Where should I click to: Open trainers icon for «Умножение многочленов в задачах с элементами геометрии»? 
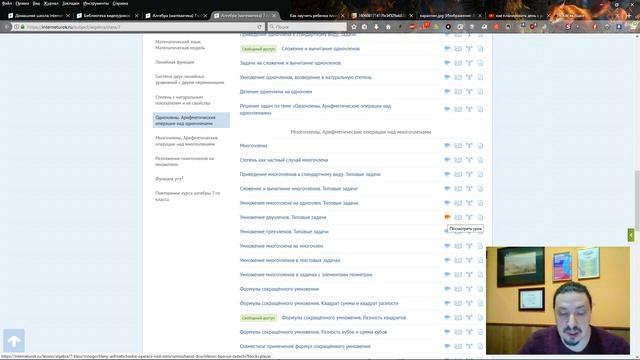[x=469, y=274]
